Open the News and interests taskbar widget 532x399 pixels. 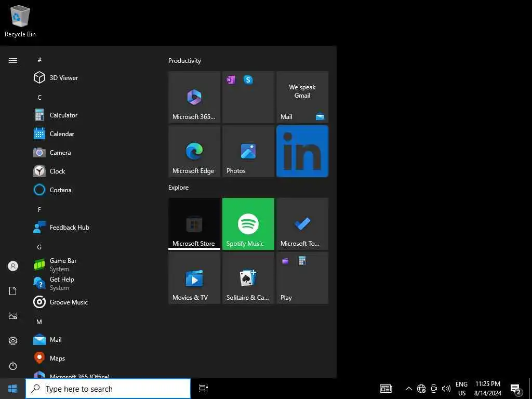coord(386,389)
